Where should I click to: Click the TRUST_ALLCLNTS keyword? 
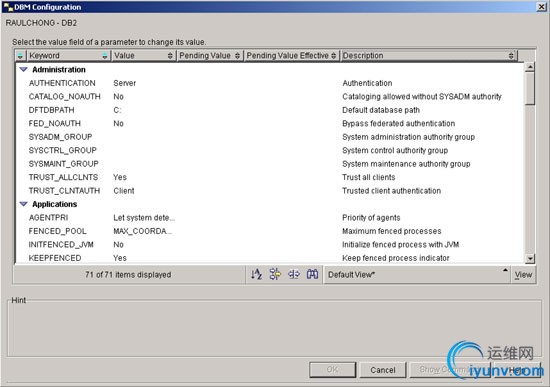pos(63,177)
